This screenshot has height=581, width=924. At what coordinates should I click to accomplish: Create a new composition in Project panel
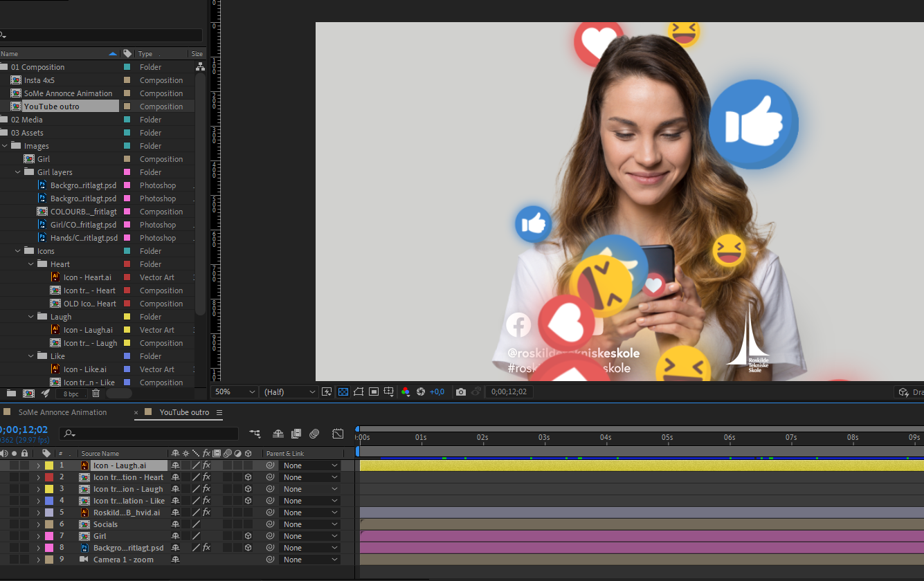coord(28,393)
